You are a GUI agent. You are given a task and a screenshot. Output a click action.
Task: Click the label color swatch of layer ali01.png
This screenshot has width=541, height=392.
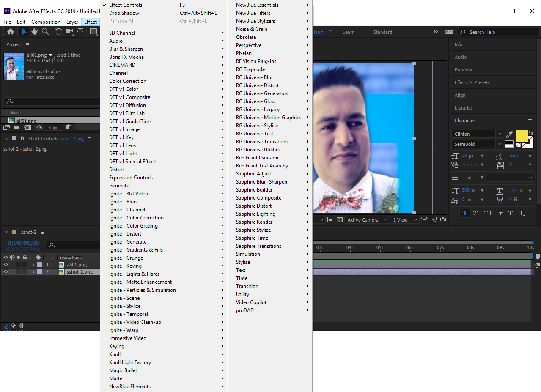pyautogui.click(x=40, y=265)
